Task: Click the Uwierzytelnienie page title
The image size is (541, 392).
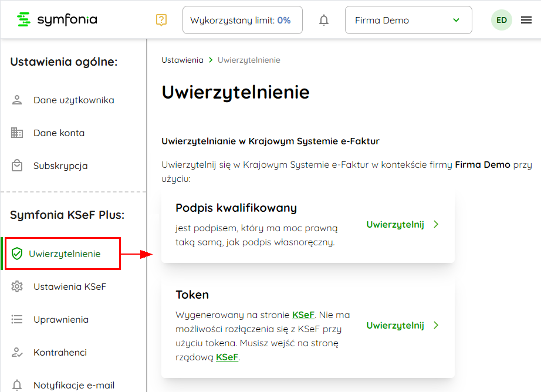Action: tap(236, 93)
